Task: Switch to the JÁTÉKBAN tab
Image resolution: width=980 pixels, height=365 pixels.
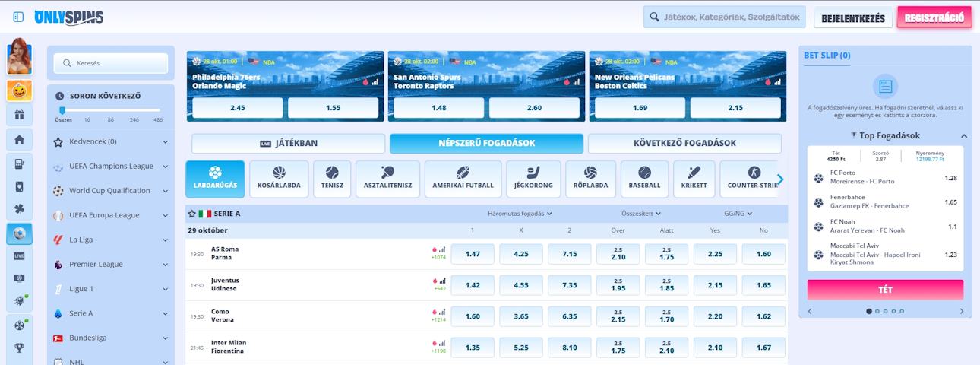Action: [288, 143]
